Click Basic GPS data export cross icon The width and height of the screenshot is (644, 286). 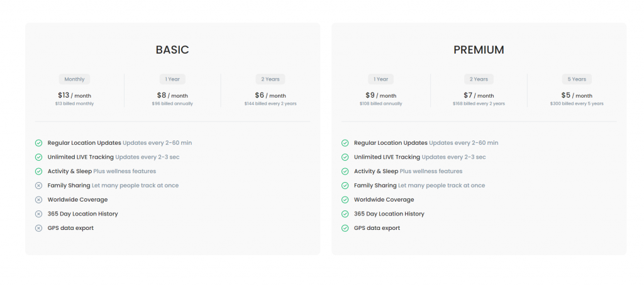[38, 228]
